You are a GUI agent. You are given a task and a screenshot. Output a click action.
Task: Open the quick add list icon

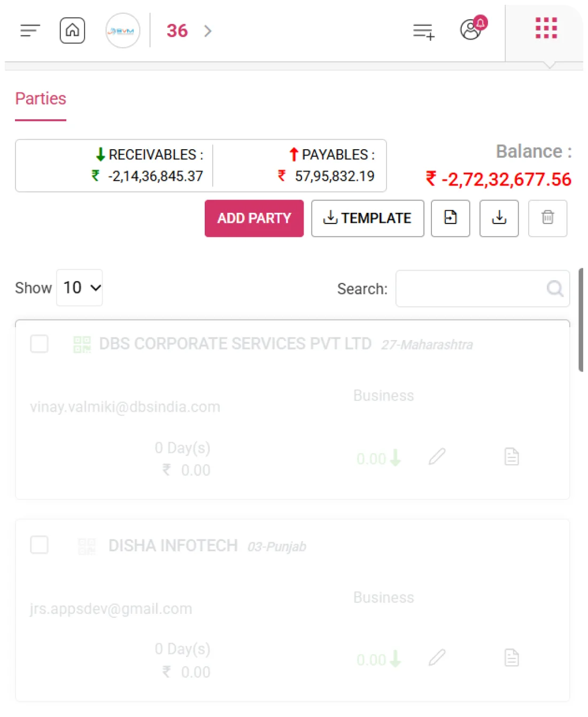tap(424, 32)
